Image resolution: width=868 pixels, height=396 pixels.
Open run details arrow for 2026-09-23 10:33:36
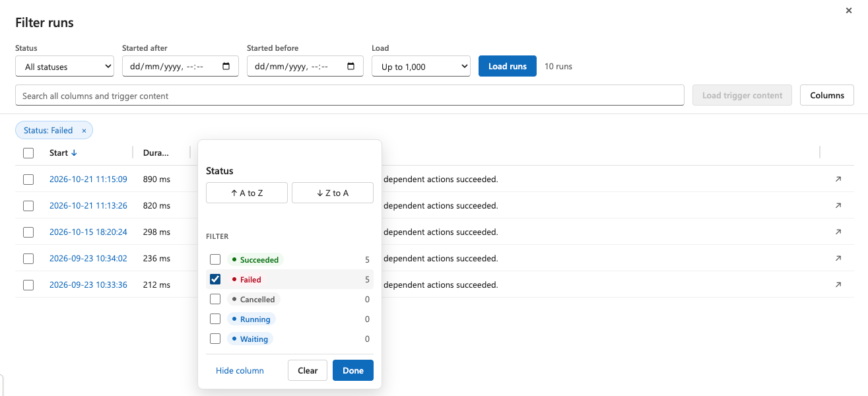(838, 284)
